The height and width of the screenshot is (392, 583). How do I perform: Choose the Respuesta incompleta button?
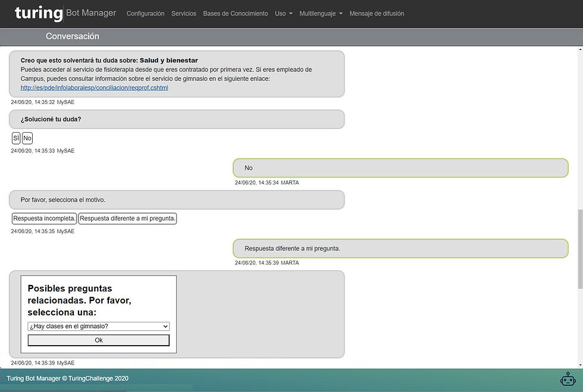coord(44,218)
